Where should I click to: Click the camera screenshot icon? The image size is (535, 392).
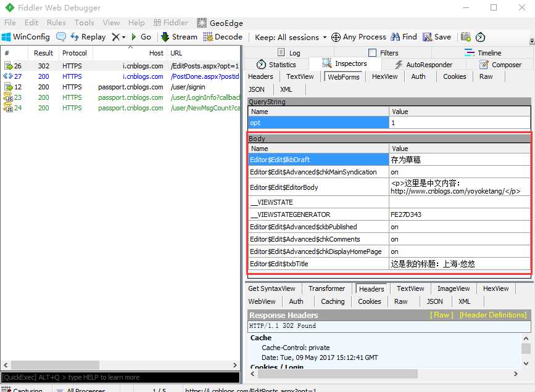[x=466, y=37]
